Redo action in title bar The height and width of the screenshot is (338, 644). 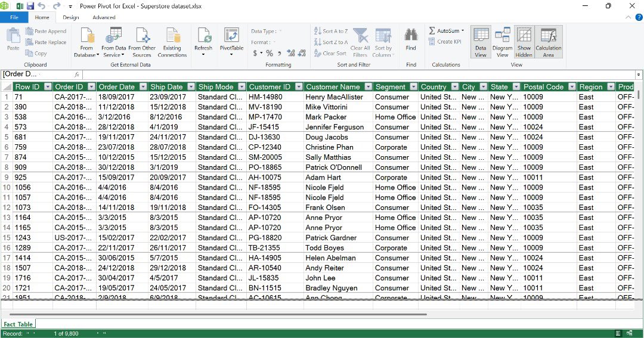click(57, 6)
